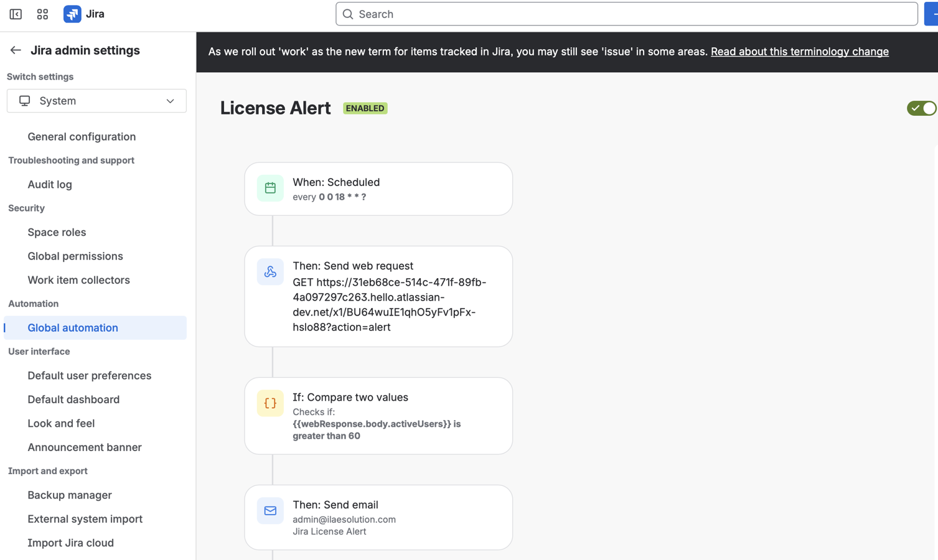Screen dimensions: 938x560
Task: Open Global permissions page
Action: pos(75,256)
